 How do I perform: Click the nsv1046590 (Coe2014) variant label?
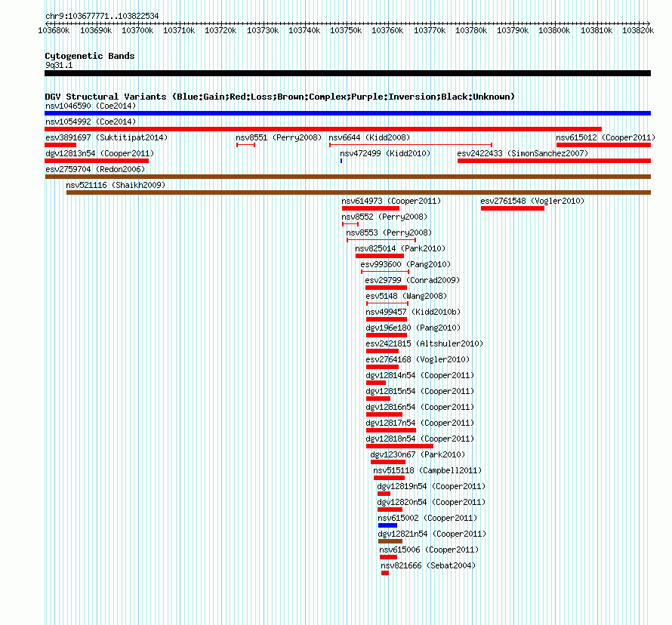click(x=91, y=106)
